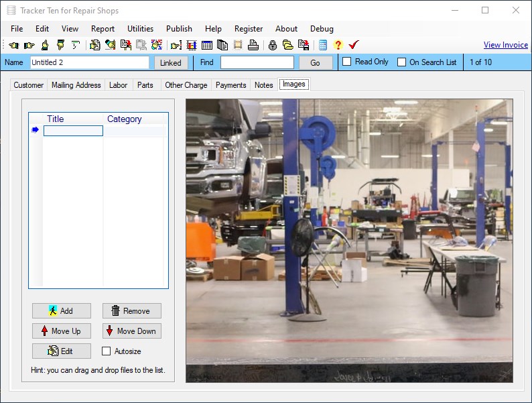The width and height of the screenshot is (532, 403).
Task: Click the open yellow folder toolbar icon
Action: click(287, 46)
